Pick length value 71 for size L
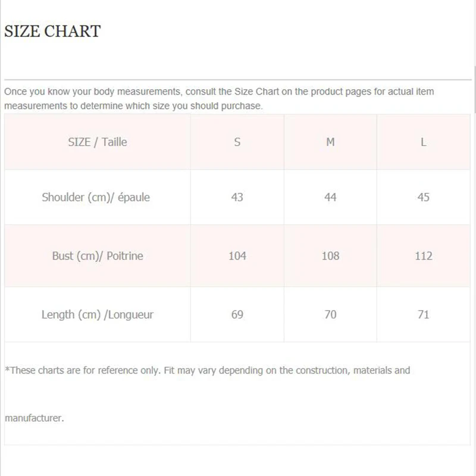This screenshot has width=476, height=476. click(424, 315)
